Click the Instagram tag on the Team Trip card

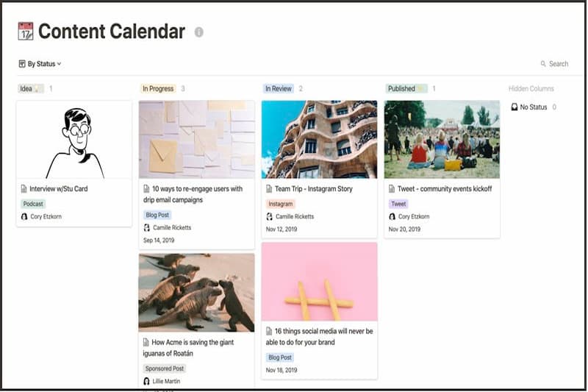280,204
